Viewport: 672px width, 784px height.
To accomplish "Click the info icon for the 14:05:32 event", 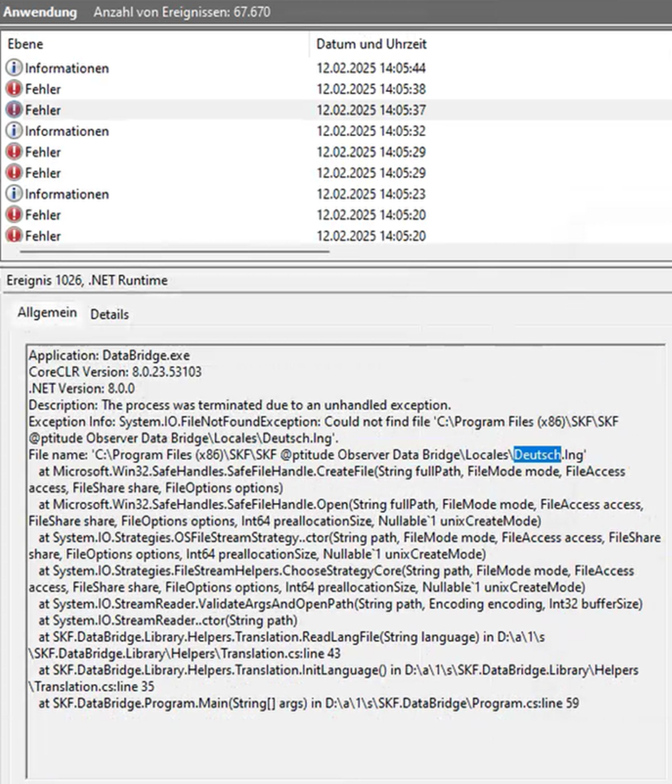I will coord(14,131).
